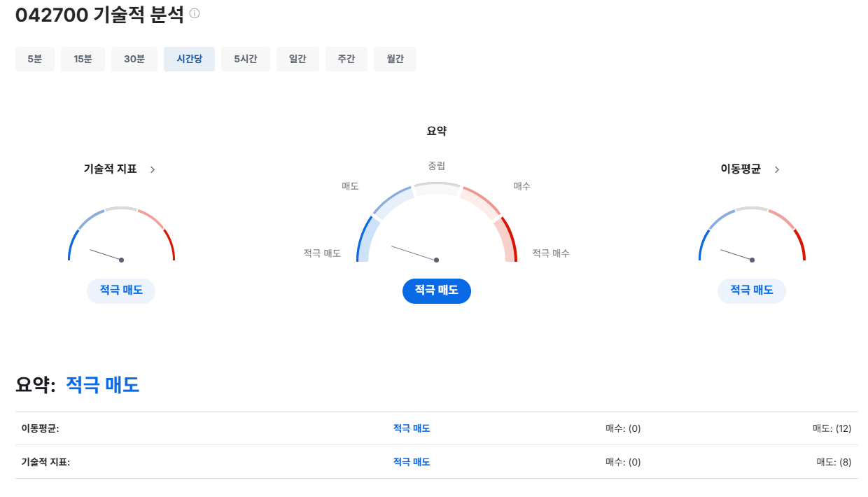Open the 요약 heading details

[436, 130]
